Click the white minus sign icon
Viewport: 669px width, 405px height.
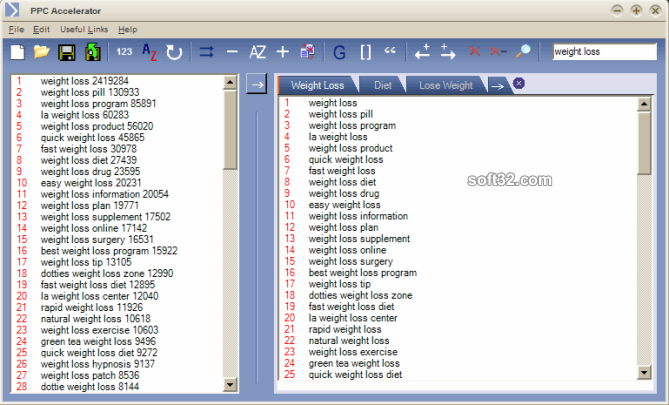pos(232,52)
